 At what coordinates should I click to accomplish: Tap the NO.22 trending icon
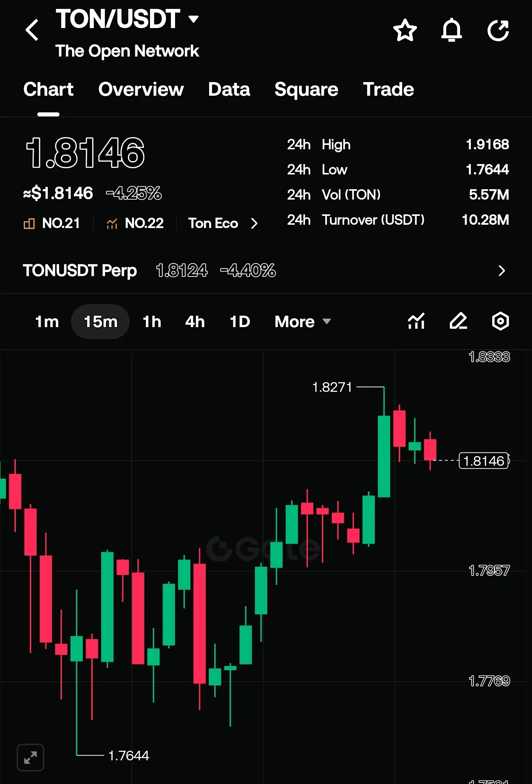point(112,223)
